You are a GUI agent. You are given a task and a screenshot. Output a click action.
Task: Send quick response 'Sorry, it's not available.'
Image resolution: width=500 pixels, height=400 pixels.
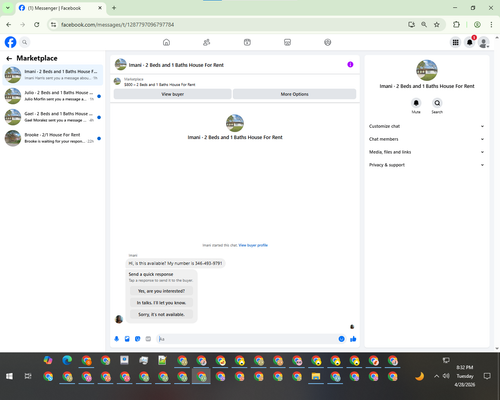[x=161, y=314]
